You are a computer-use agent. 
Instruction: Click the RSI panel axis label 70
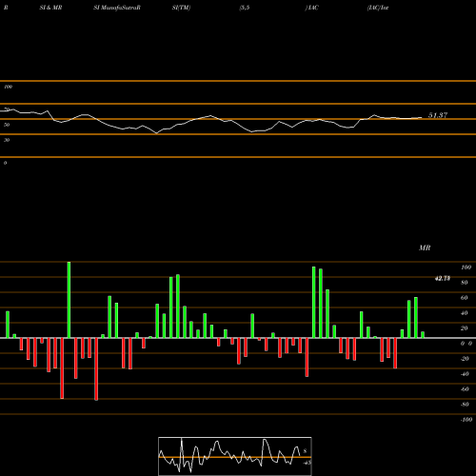point(7,109)
